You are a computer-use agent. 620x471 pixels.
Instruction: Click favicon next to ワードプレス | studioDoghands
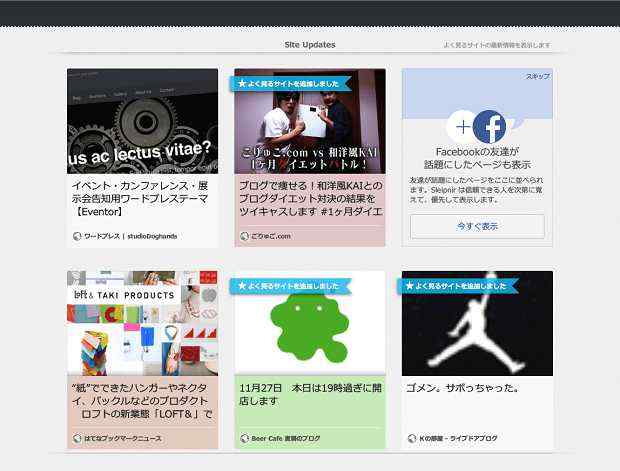tap(77, 236)
